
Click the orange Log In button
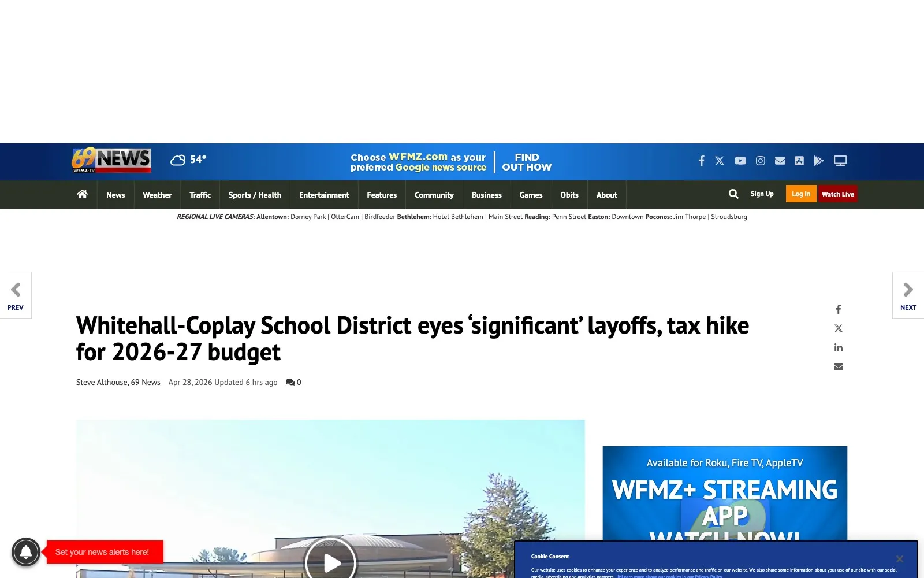801,194
